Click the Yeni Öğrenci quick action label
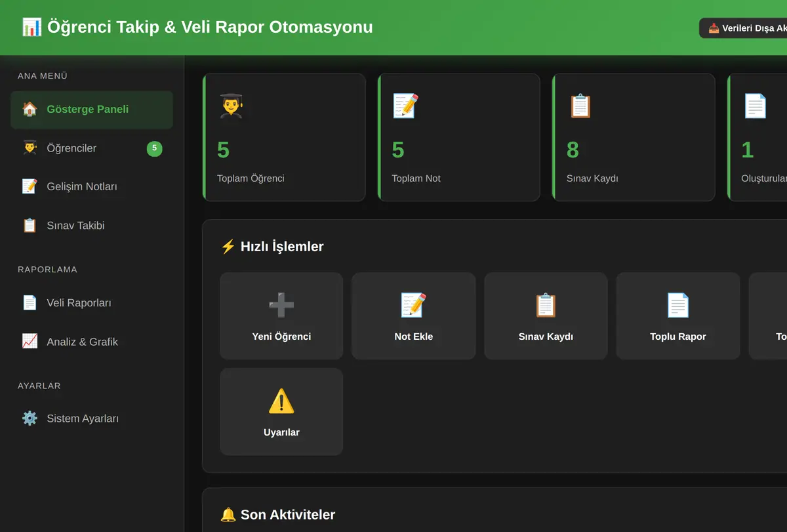The image size is (787, 532). 281,337
